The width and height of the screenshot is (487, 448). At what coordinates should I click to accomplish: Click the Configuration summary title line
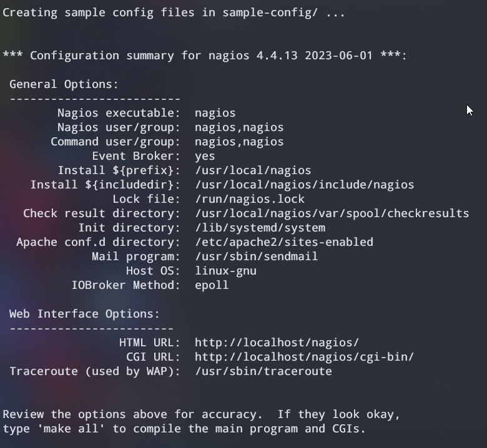[x=205, y=56]
